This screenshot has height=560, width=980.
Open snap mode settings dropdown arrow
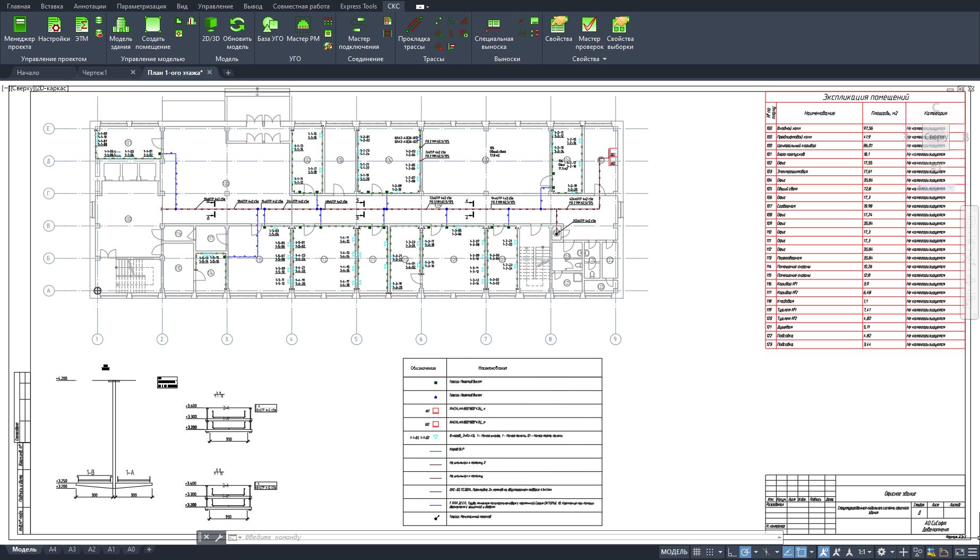click(x=720, y=552)
